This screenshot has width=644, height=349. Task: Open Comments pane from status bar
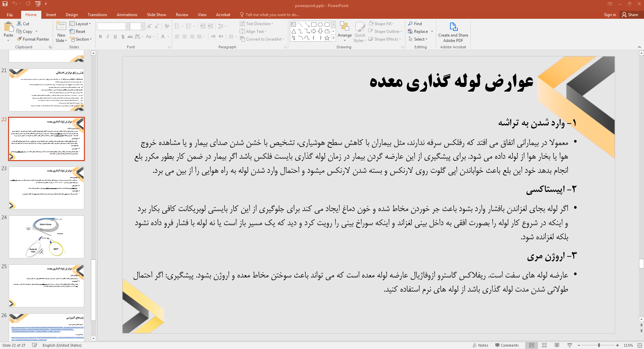[x=507, y=345]
